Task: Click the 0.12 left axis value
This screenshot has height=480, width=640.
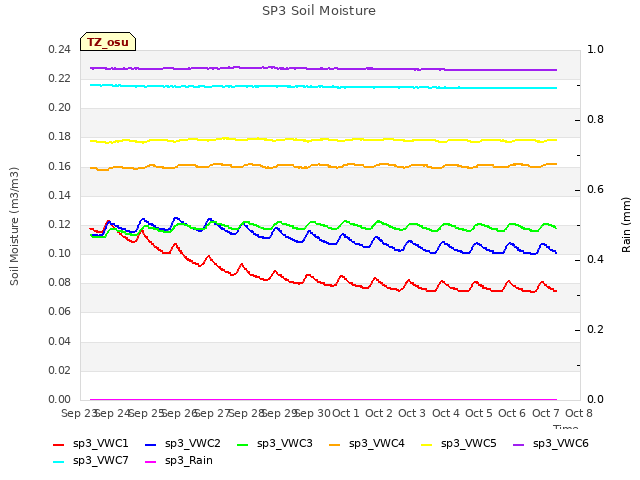Action: [x=60, y=225]
